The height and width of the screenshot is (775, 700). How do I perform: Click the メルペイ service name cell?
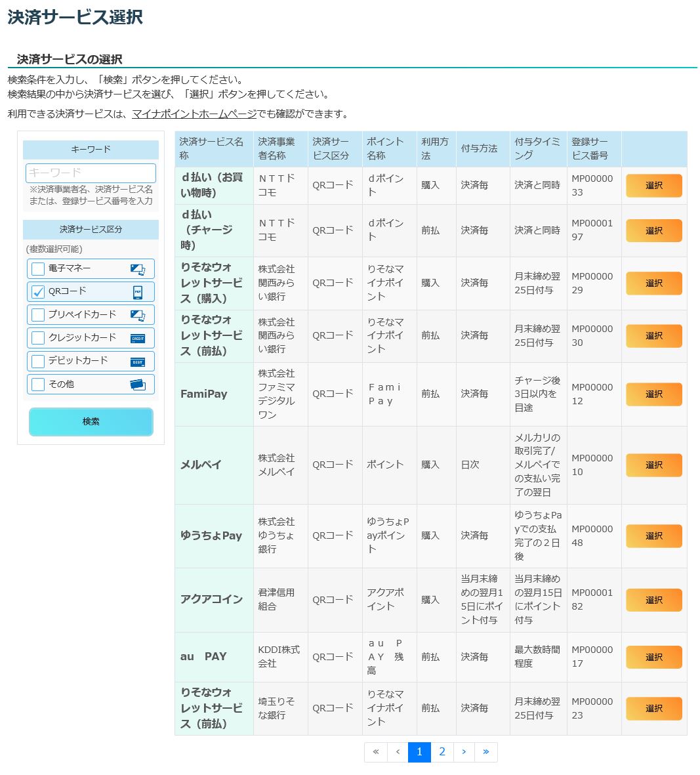tap(214, 465)
